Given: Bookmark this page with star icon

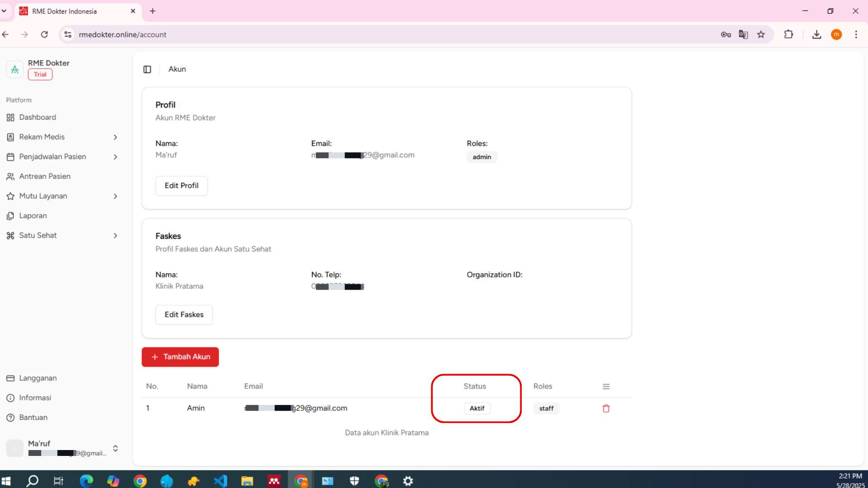Looking at the screenshot, I should (761, 34).
